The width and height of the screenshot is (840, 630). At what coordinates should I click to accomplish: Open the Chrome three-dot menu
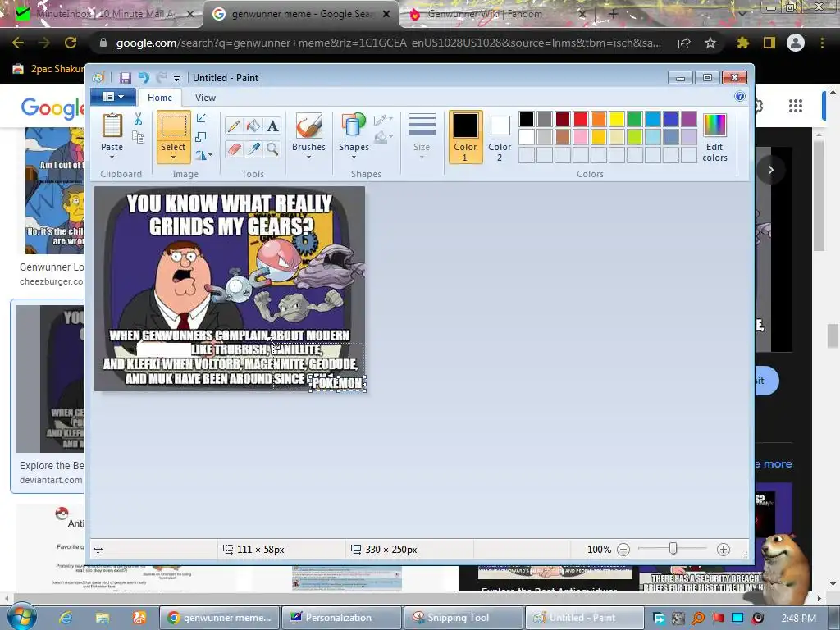(822, 43)
